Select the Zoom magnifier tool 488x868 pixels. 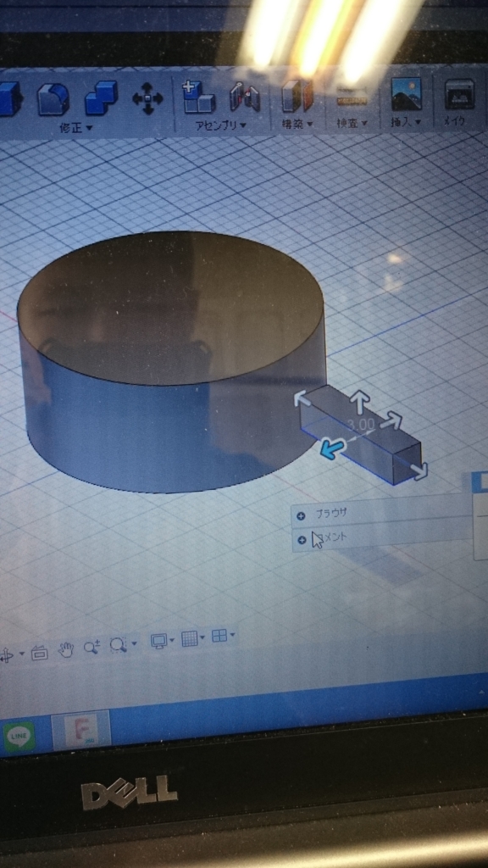91,647
